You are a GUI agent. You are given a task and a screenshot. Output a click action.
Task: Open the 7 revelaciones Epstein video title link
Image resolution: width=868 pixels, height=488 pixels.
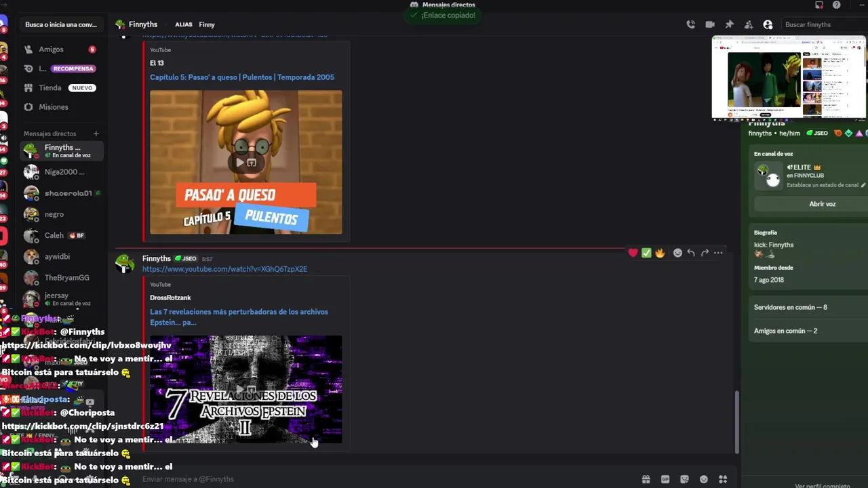(239, 317)
